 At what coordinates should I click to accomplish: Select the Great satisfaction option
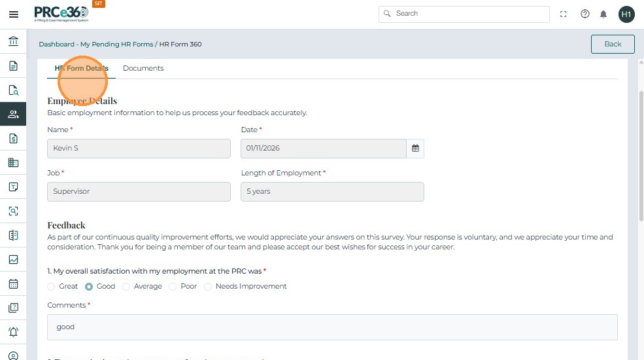tap(52, 287)
